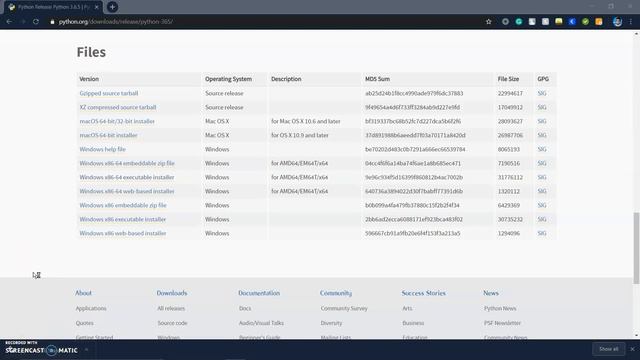640x360 pixels.
Task: Open Applications link under About
Action: [x=91, y=309]
